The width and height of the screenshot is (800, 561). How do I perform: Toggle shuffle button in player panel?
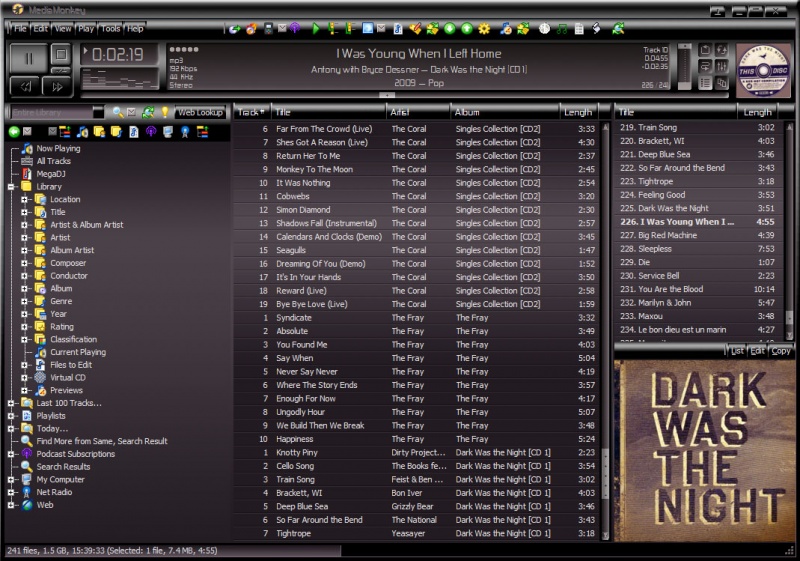point(721,50)
